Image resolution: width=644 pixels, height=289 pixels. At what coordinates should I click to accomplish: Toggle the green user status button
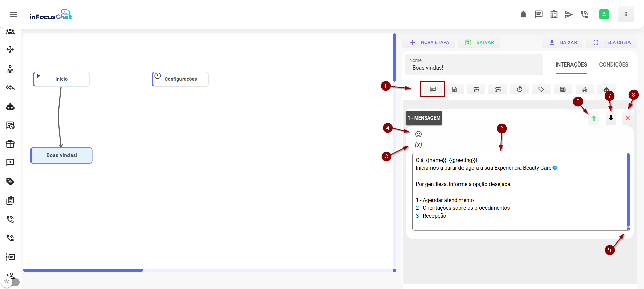[x=604, y=15]
